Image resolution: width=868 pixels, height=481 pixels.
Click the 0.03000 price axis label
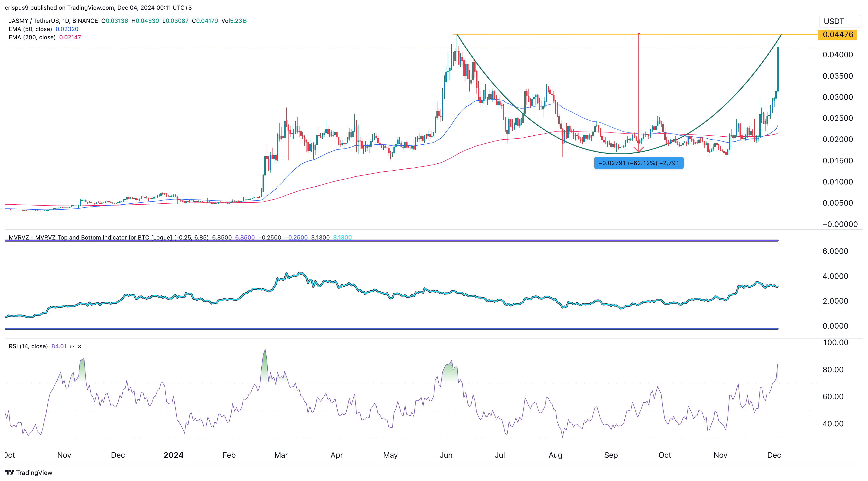click(838, 97)
